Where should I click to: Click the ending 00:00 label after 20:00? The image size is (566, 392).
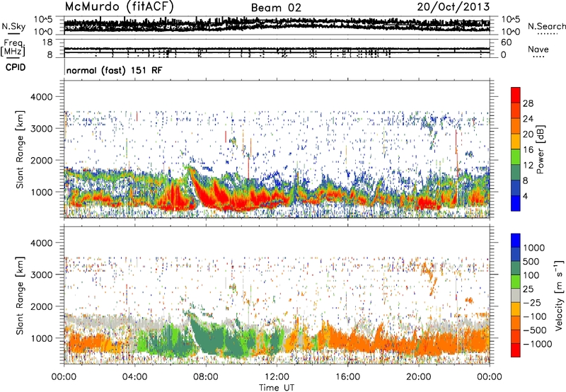pyautogui.click(x=490, y=377)
